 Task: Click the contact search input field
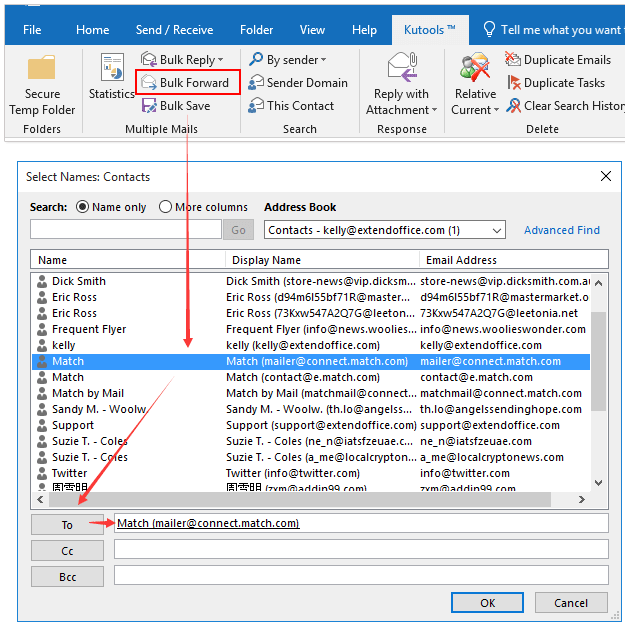pos(125,230)
